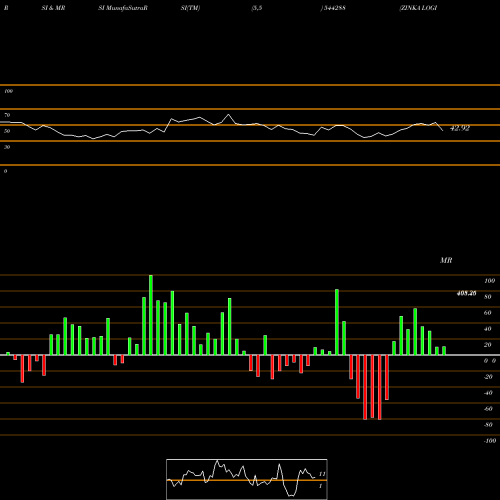Click the bold value beside MR's 80 mark
This screenshot has width=500, height=500.
pyautogui.click(x=466, y=293)
